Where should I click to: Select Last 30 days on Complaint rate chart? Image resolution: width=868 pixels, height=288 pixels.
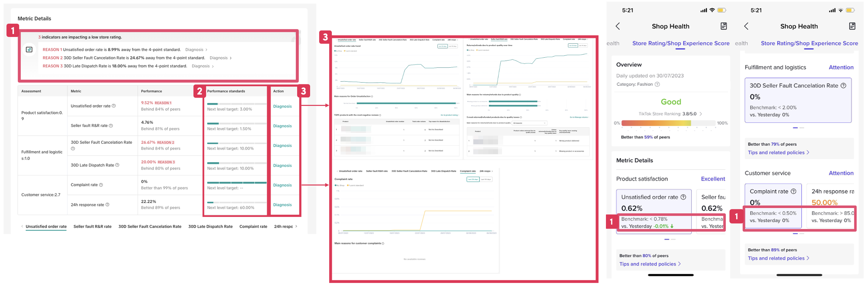tap(473, 180)
